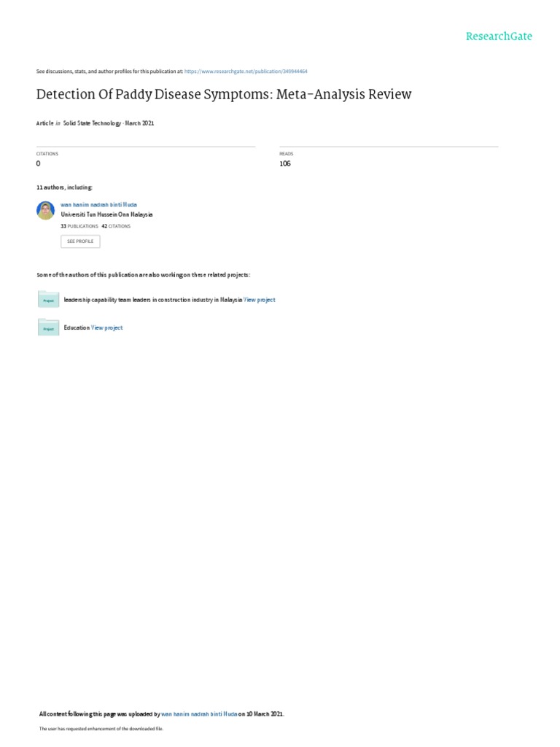The width and height of the screenshot is (560, 747).
Task: Click the leadership capability team leaders project title
Action: (153, 300)
